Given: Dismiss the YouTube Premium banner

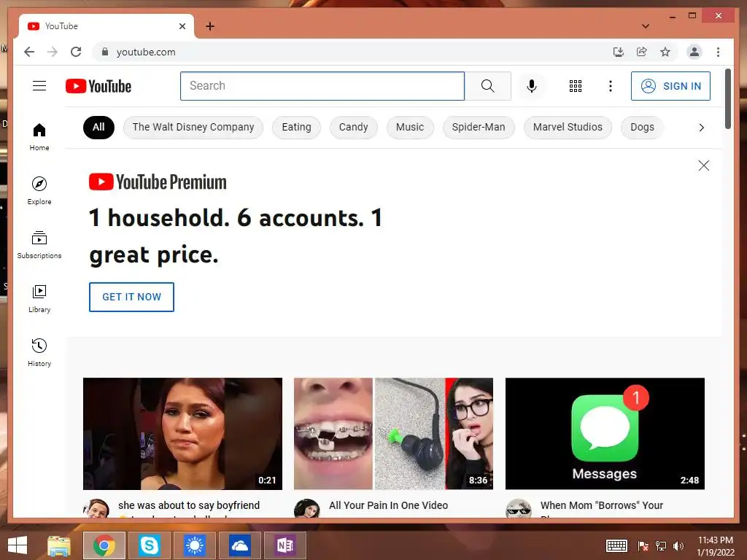Looking at the screenshot, I should pos(703,166).
